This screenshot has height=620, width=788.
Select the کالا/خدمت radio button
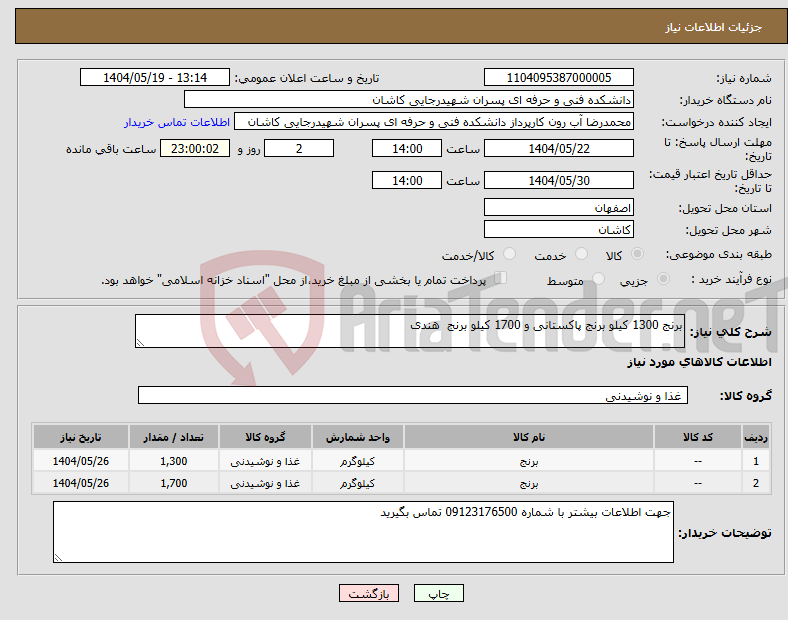(x=510, y=256)
